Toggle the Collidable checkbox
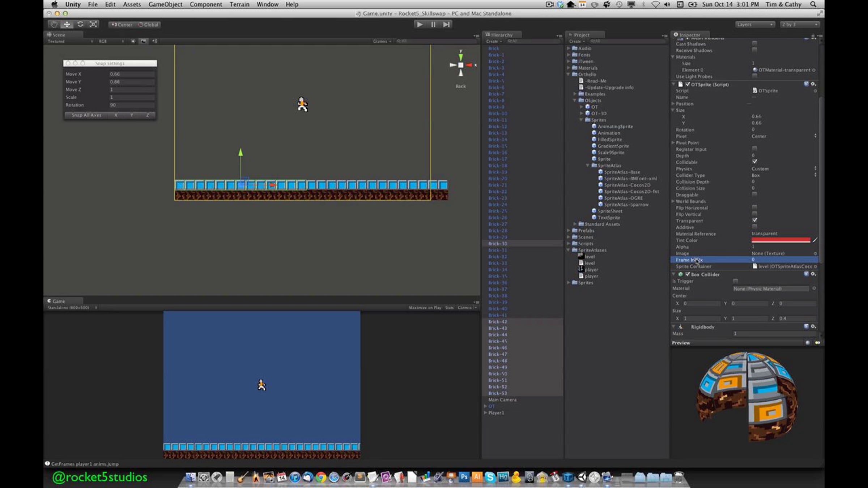 point(754,162)
